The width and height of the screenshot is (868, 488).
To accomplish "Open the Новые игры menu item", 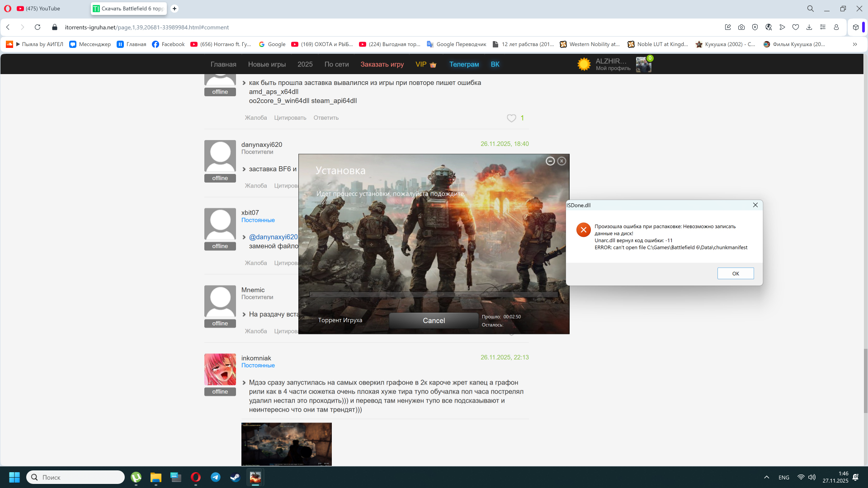I will pyautogui.click(x=267, y=64).
